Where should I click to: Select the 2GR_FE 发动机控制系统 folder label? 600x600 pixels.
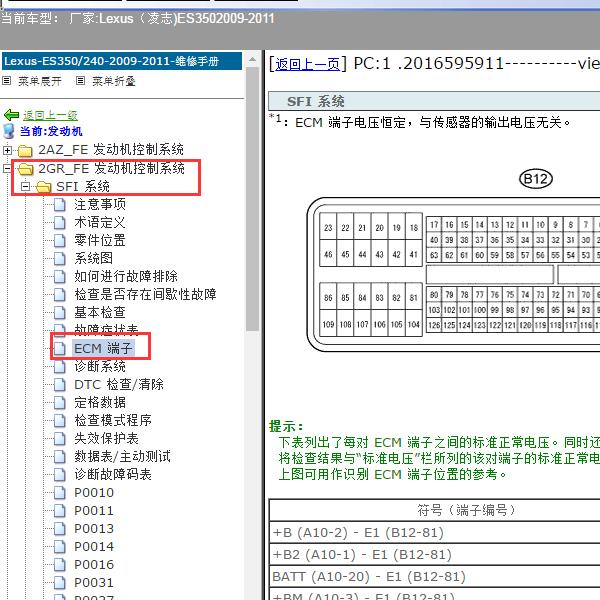pos(111,168)
